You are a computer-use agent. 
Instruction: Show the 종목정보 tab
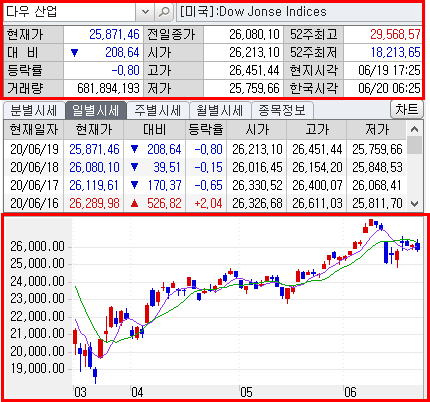coord(282,110)
